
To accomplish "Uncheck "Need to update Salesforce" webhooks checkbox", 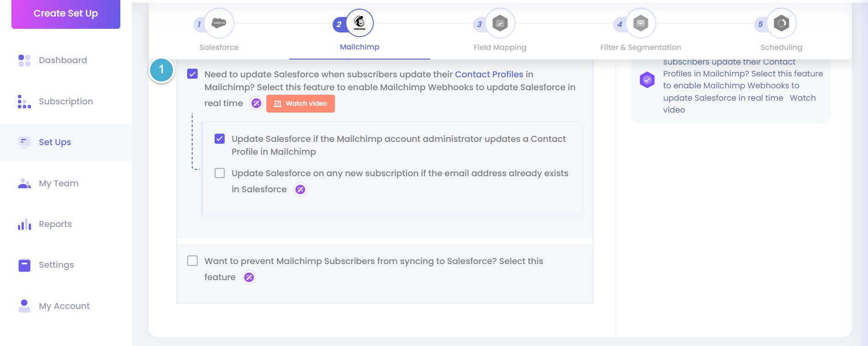I will pyautogui.click(x=193, y=74).
